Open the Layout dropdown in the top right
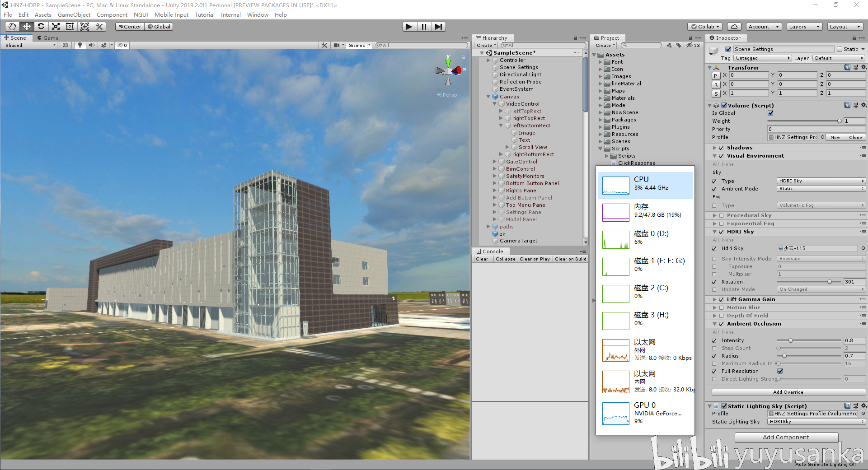The image size is (868, 470). [845, 27]
